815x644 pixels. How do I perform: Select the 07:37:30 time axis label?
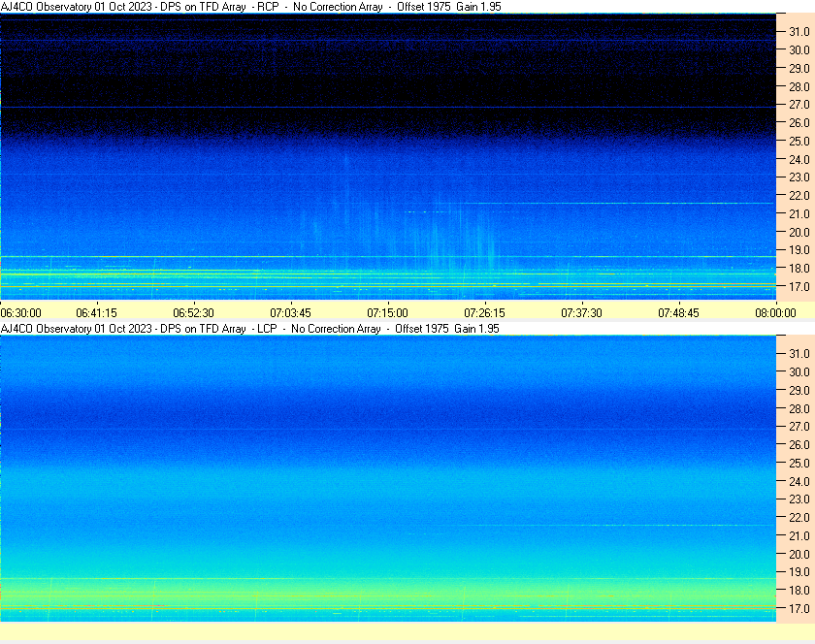coord(581,313)
